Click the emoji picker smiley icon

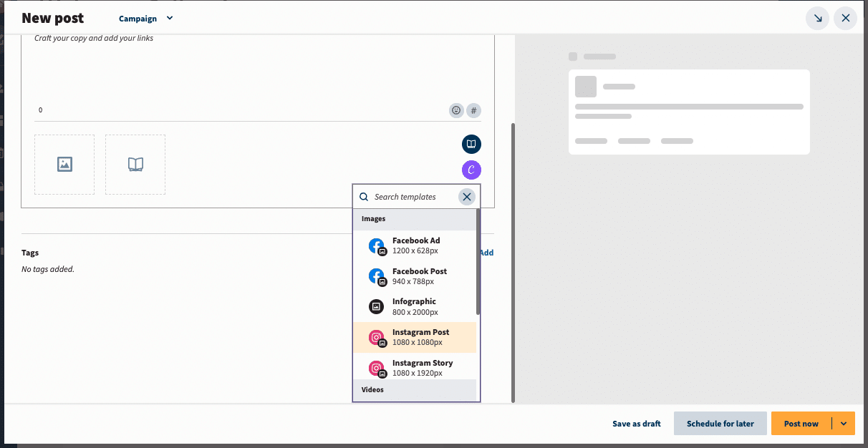[x=456, y=110]
